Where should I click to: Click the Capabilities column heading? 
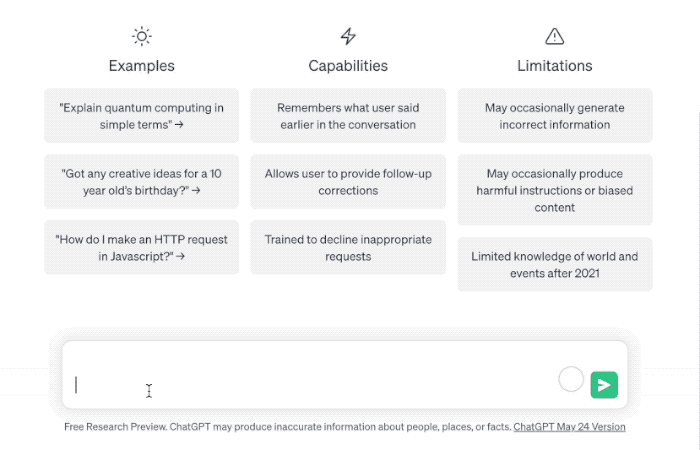click(348, 66)
